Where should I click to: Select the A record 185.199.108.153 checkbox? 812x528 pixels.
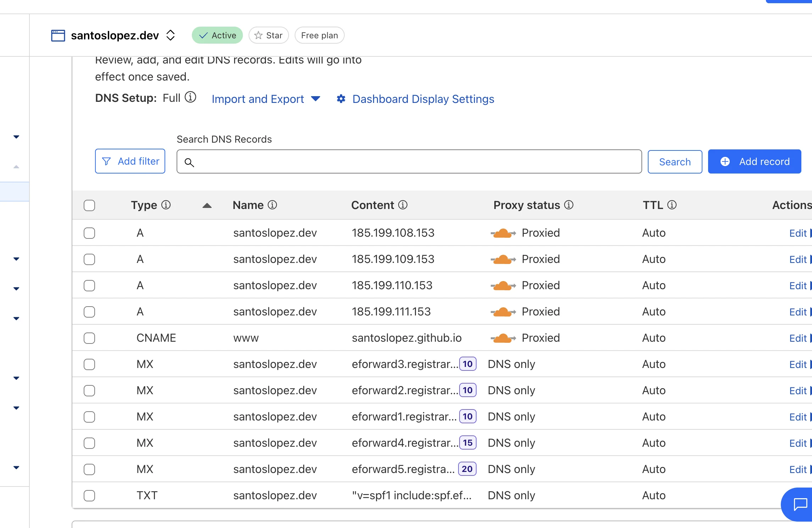click(89, 233)
